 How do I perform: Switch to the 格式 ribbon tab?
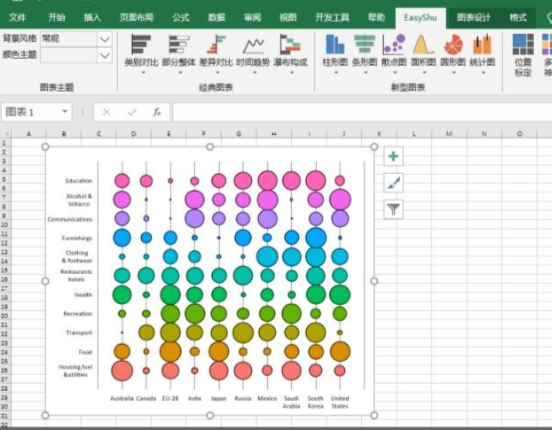click(518, 17)
